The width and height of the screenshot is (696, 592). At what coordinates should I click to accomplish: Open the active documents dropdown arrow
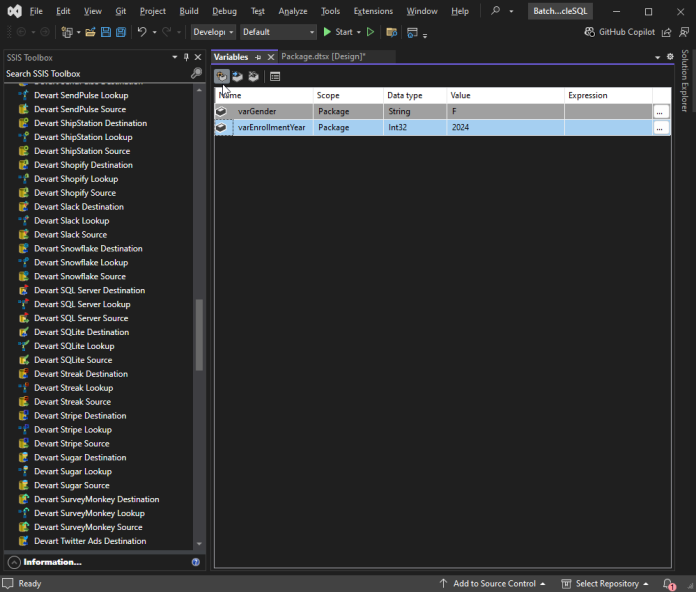click(657, 57)
